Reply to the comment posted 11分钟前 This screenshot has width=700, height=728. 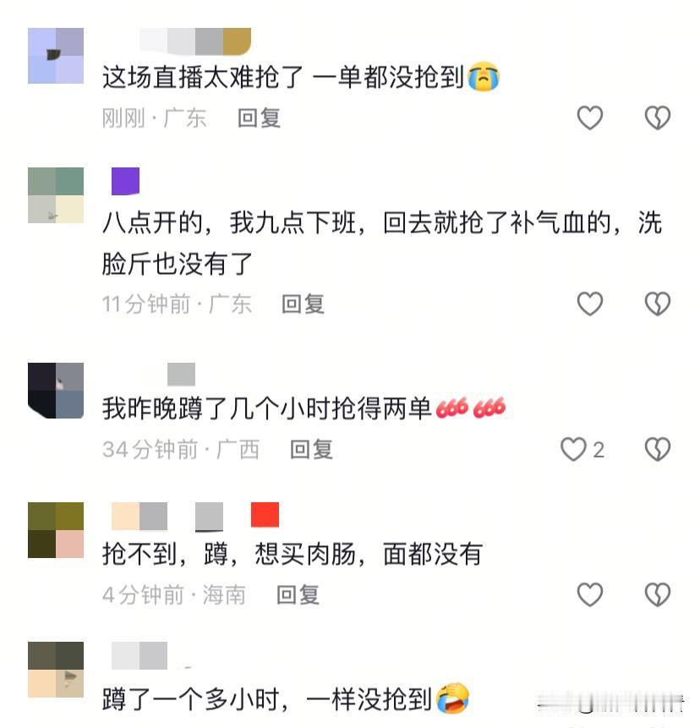[x=304, y=304]
